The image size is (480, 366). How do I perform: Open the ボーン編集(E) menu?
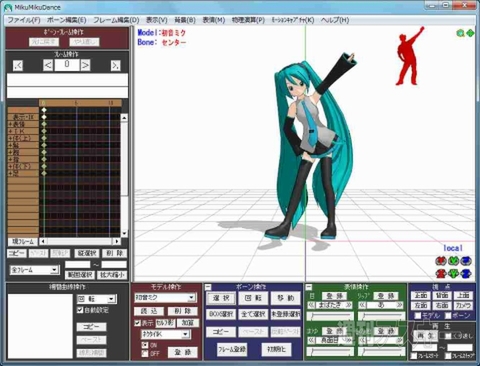click(67, 20)
